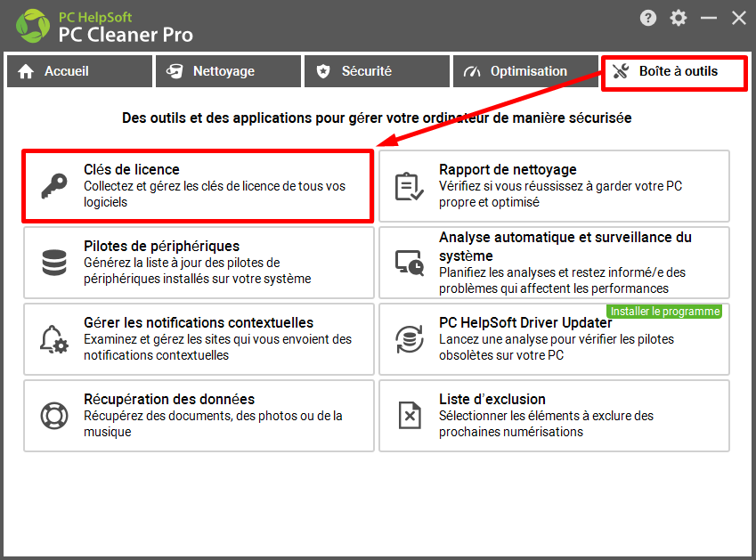Open Analyse automatique et surveillance du système
Image resolution: width=756 pixels, height=560 pixels.
click(x=554, y=263)
